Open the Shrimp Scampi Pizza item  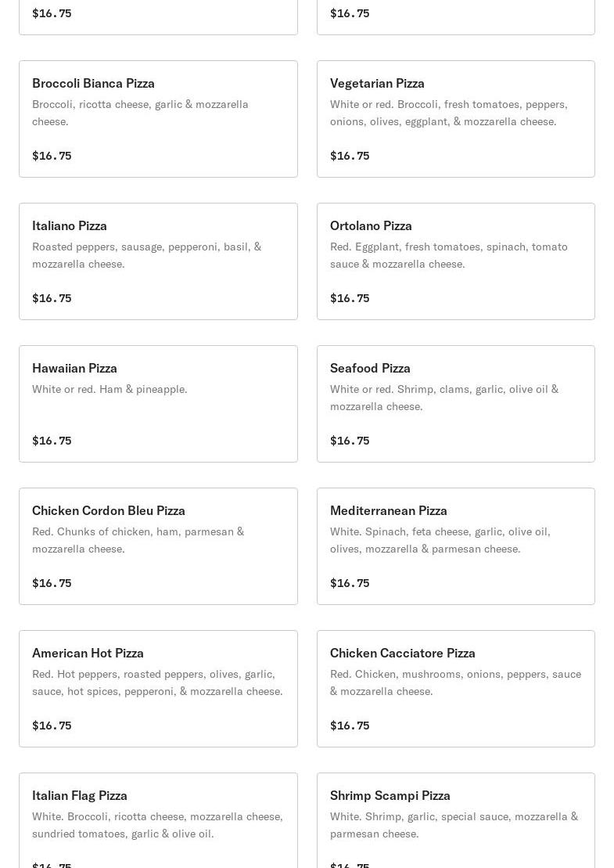pos(390,795)
